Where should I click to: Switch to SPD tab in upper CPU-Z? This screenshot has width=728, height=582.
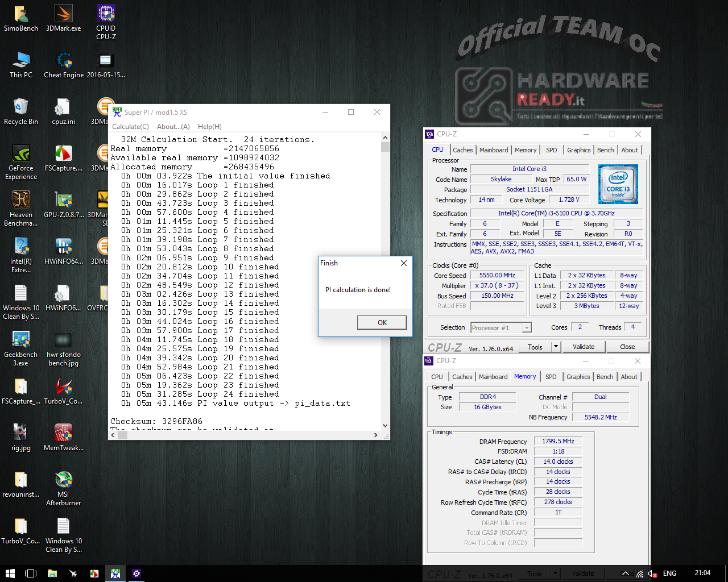pos(552,150)
